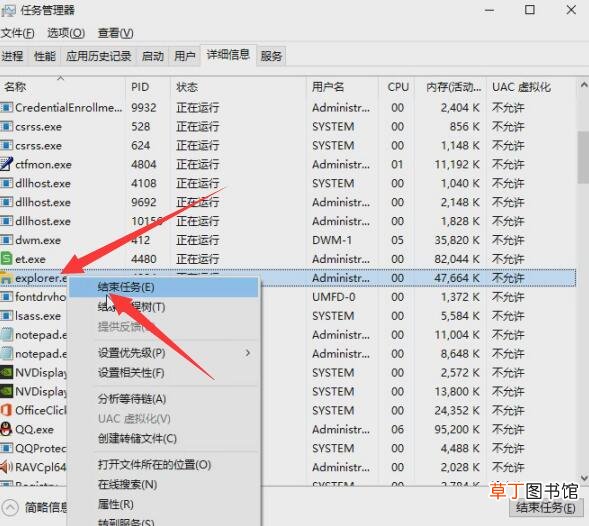Click the lsass.exe process icon

(6, 316)
